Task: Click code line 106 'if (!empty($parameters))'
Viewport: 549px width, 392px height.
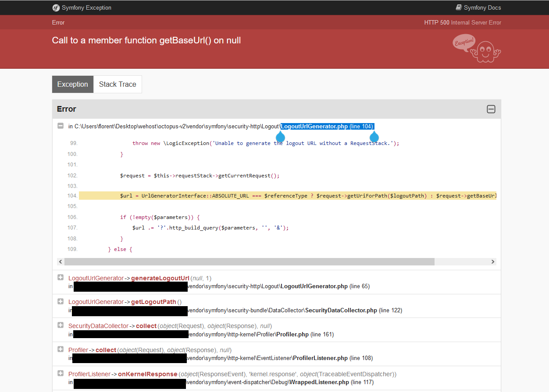Action: 160,217
